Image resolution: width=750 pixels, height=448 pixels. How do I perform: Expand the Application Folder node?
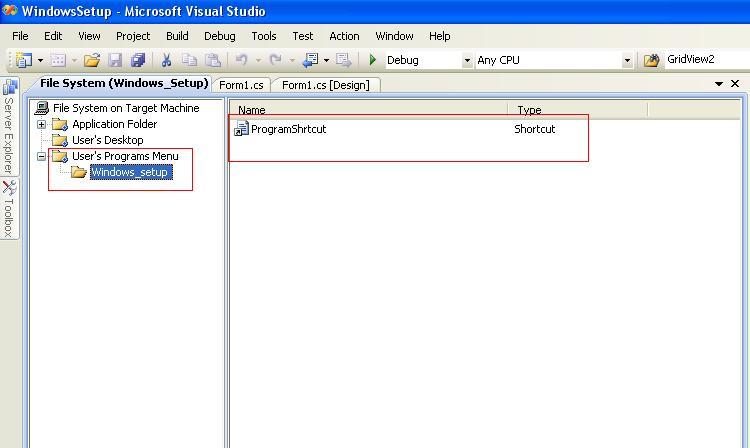42,124
